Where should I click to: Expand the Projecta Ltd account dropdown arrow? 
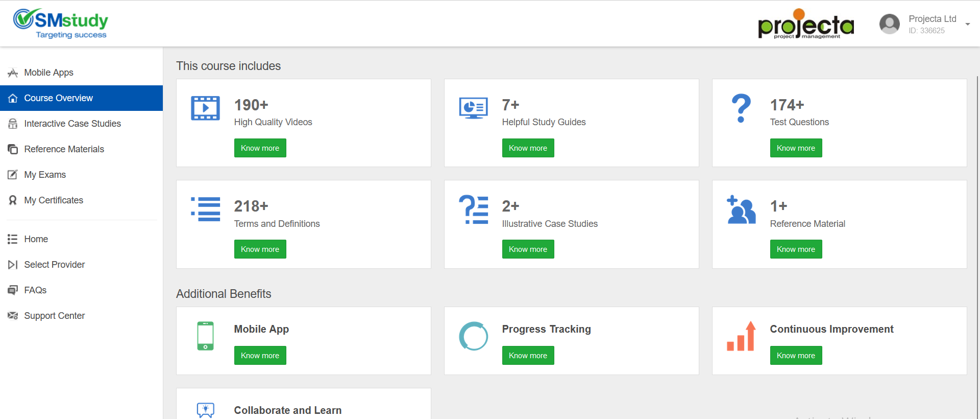tap(967, 25)
